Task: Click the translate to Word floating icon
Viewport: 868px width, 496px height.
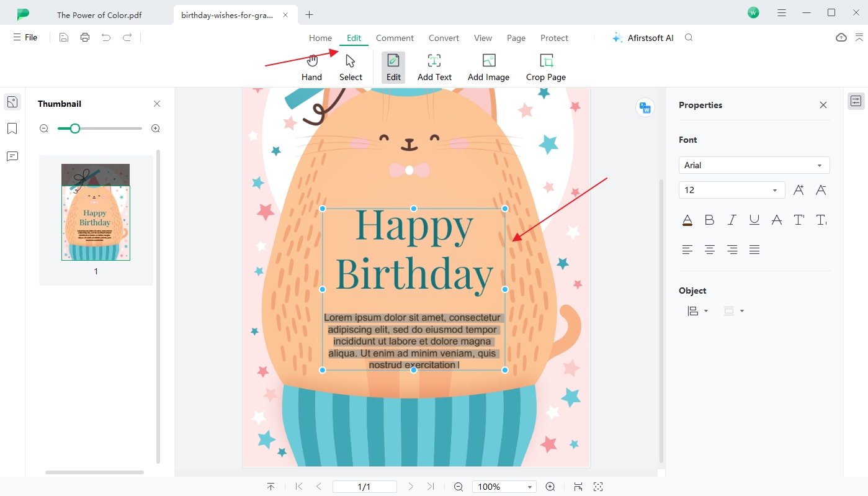Action: (x=645, y=108)
